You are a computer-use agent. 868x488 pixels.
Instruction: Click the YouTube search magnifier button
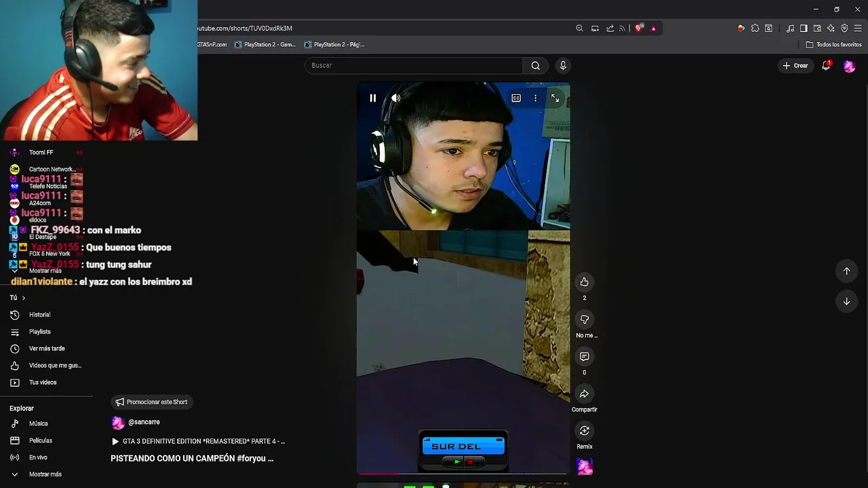click(x=536, y=66)
